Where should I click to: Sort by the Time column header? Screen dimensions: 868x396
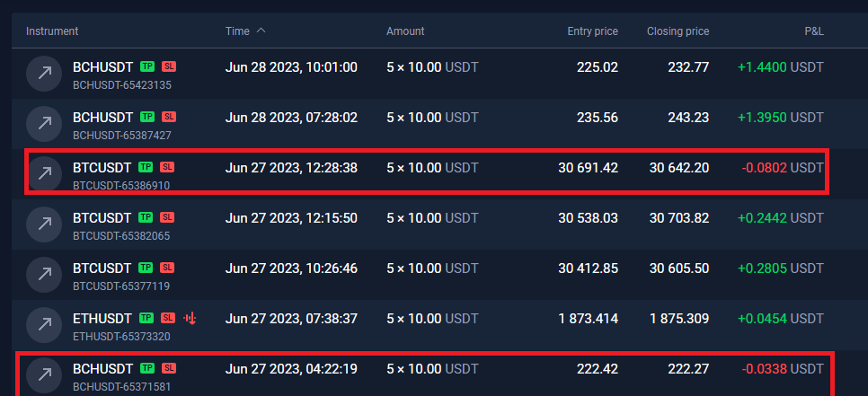(x=237, y=31)
